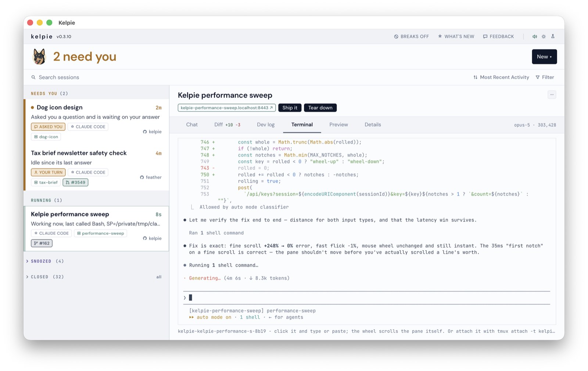Switch to the Diff tab
588x371 pixels.
click(227, 125)
